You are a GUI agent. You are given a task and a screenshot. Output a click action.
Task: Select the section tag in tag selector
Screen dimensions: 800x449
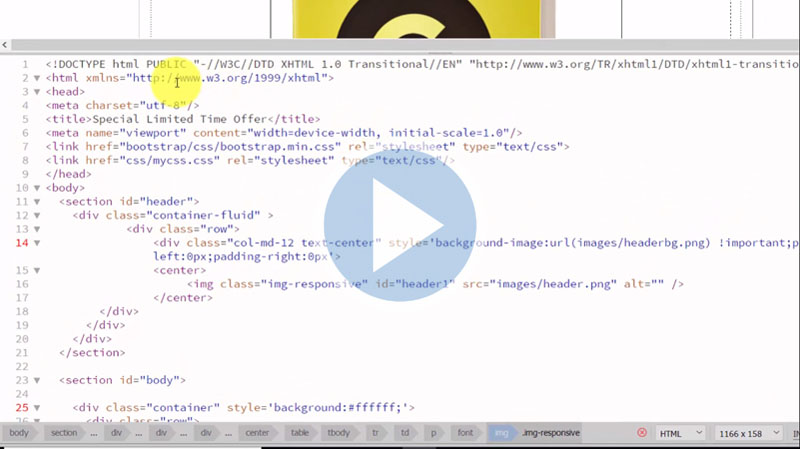coord(64,433)
